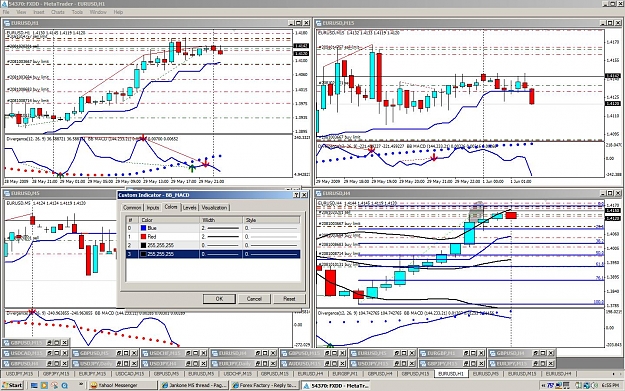Switch to the Levels tab in the dialog
This screenshot has height=391, width=625.
point(190,208)
